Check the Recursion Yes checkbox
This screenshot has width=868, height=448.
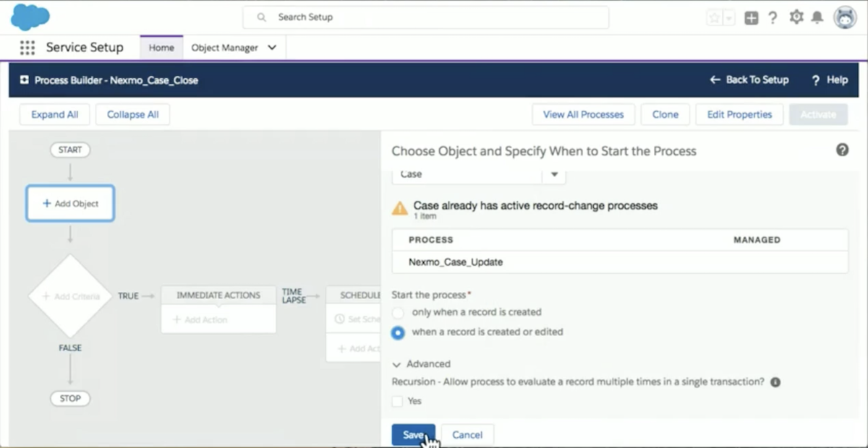pyautogui.click(x=397, y=401)
